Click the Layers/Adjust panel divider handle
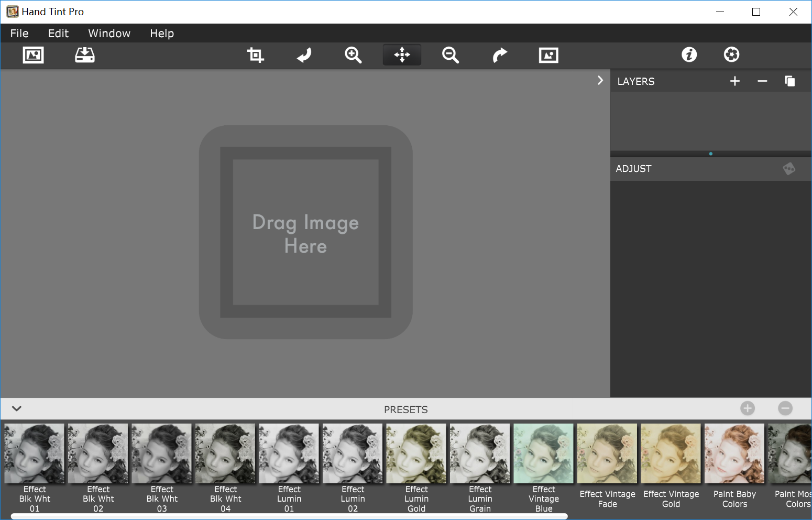The width and height of the screenshot is (812, 520). (711, 154)
